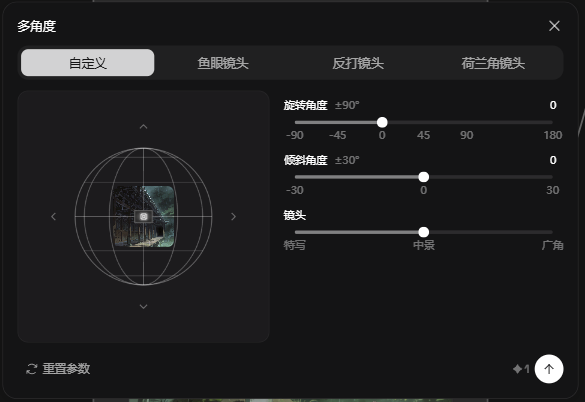This screenshot has width=585, height=402.
Task: Click the reset refresh icon
Action: [x=31, y=369]
